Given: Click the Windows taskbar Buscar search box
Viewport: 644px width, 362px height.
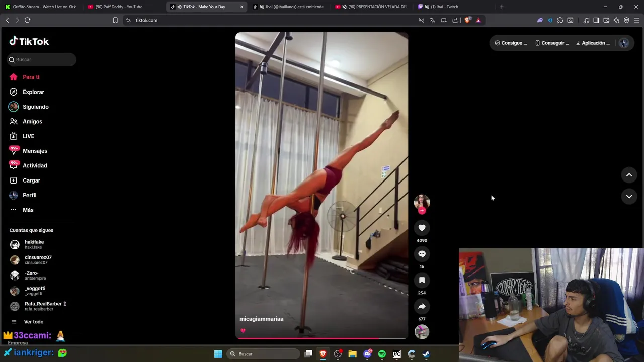Looking at the screenshot, I should (264, 354).
